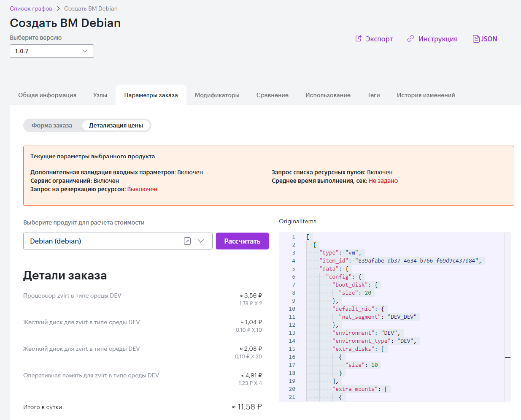Click the Рассчитать button
The image size is (521, 420).
[242, 241]
